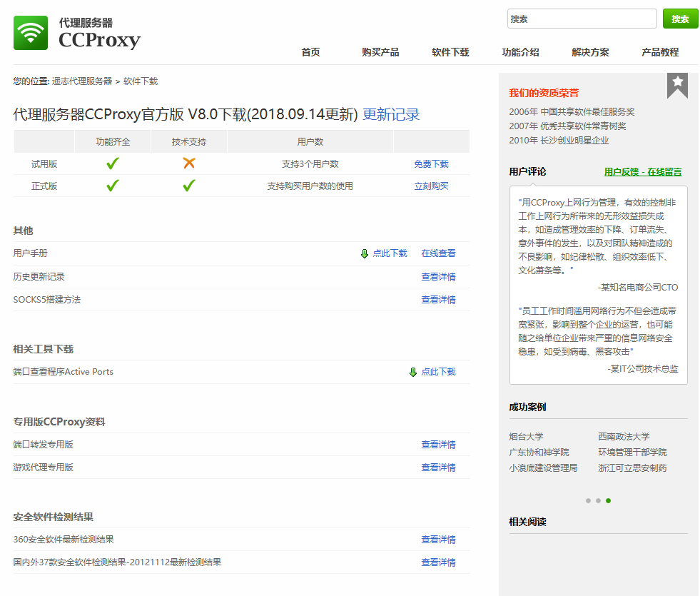This screenshot has width=700, height=596.
Task: Click the 2006年 中国共享软件最佳服务奖 line
Action: coord(572,111)
